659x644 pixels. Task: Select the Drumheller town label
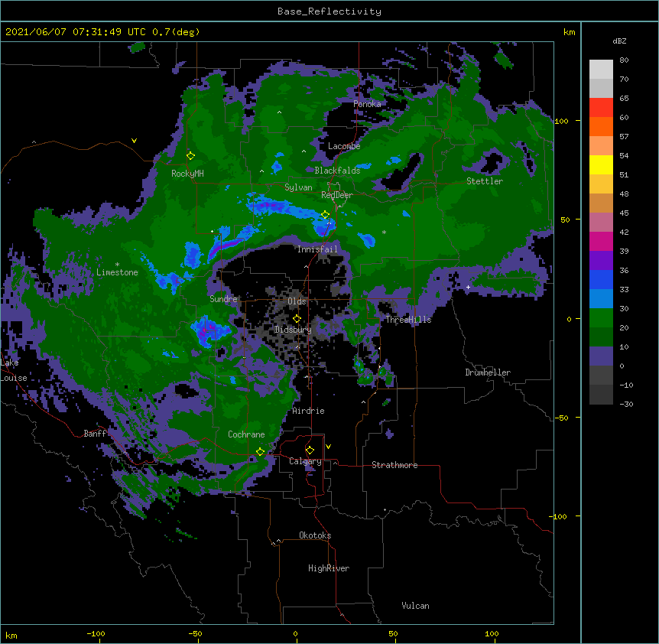(x=488, y=372)
